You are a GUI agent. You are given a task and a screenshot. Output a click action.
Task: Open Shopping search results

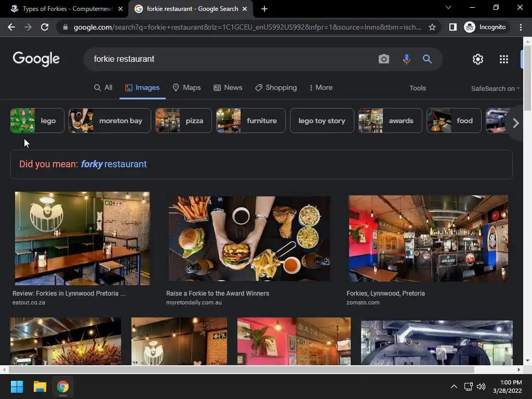click(276, 87)
